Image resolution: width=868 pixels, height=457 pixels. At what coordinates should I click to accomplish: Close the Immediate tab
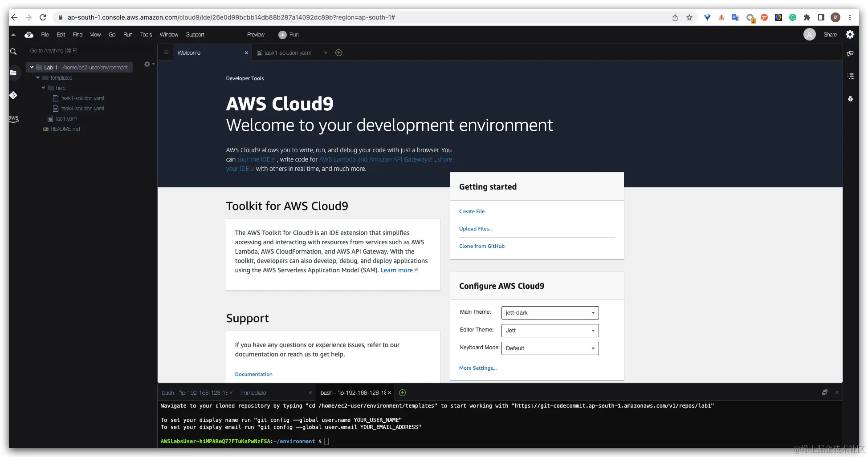310,393
